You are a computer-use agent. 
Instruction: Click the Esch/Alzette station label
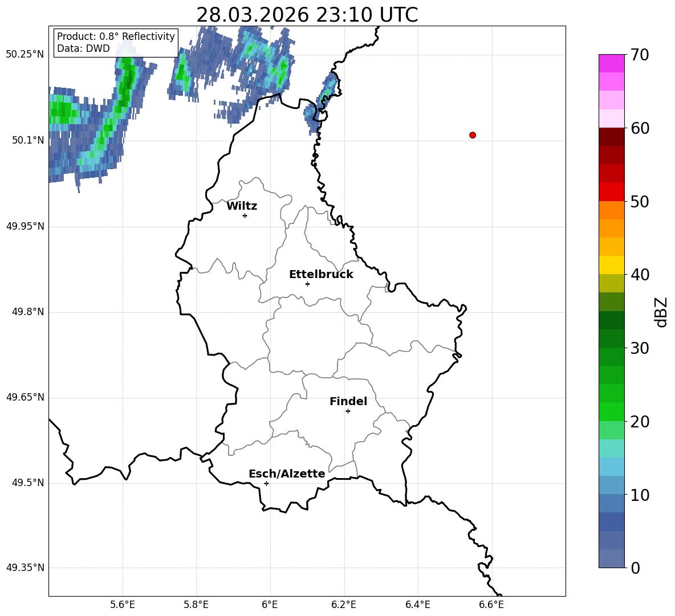[287, 474]
